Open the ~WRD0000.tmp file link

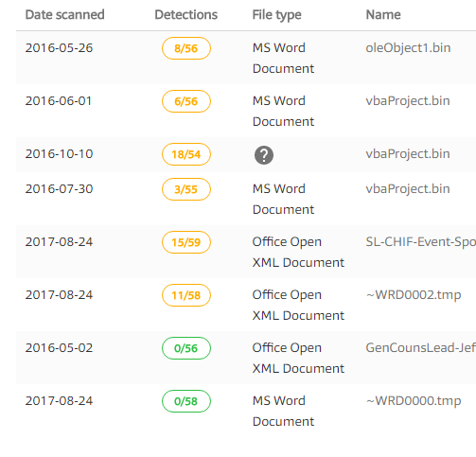414,401
